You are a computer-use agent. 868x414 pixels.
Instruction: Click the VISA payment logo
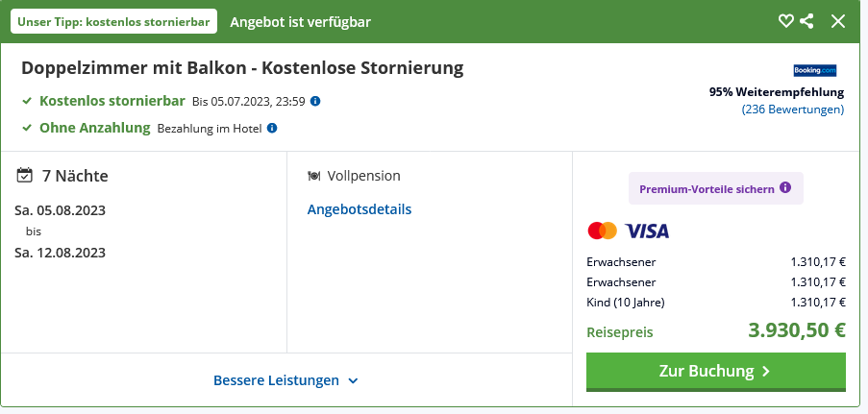pyautogui.click(x=647, y=231)
